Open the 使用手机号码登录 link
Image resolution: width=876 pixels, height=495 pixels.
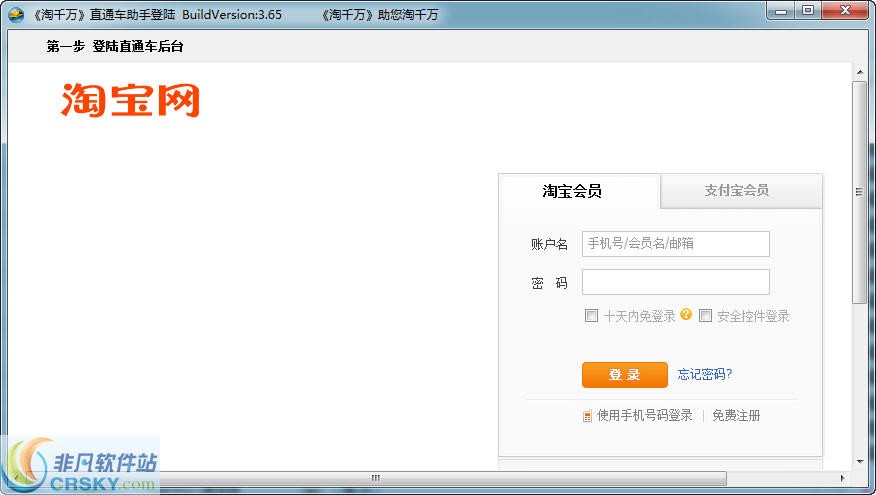click(x=644, y=415)
